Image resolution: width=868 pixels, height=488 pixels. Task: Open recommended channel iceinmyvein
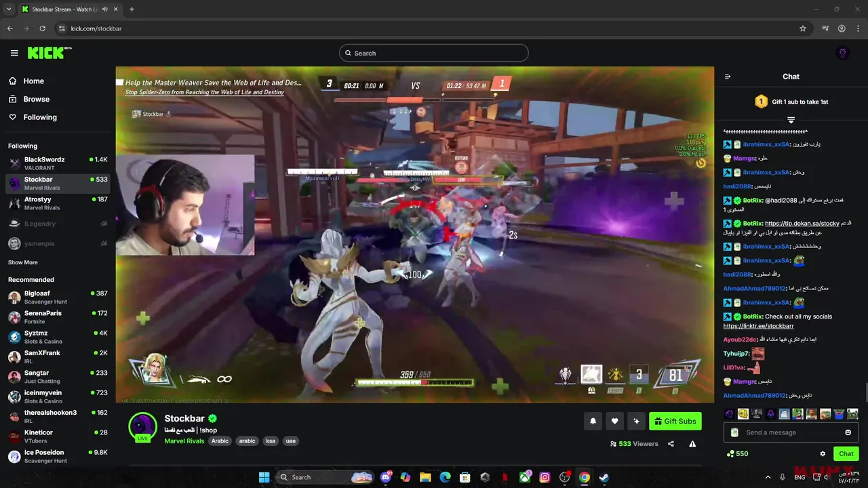pos(58,396)
